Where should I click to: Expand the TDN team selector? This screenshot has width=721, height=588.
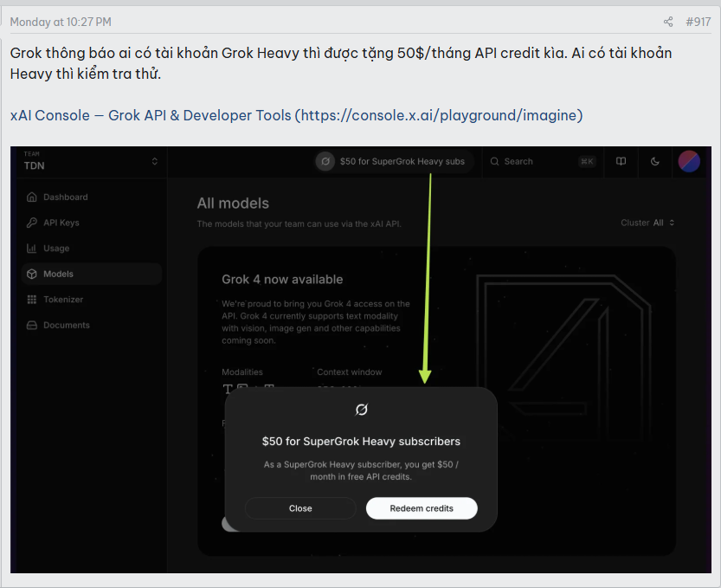pos(91,161)
